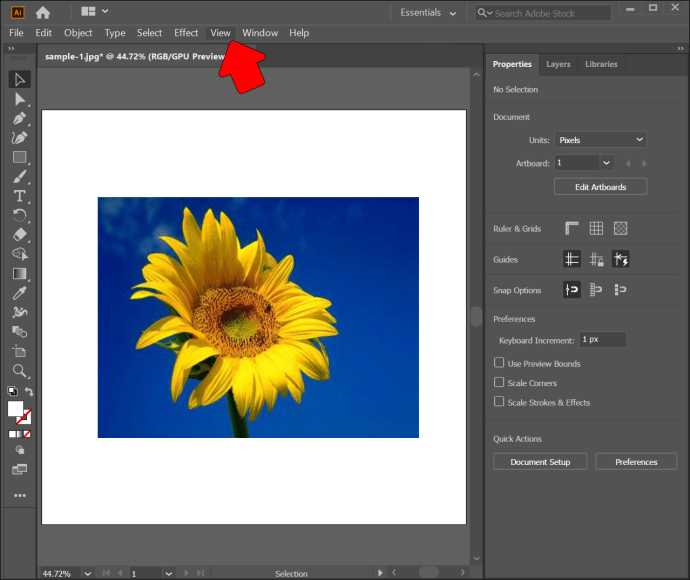Open the View menu

(220, 33)
